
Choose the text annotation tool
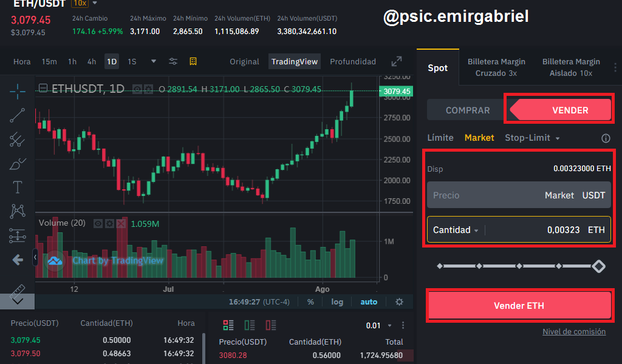(x=17, y=187)
